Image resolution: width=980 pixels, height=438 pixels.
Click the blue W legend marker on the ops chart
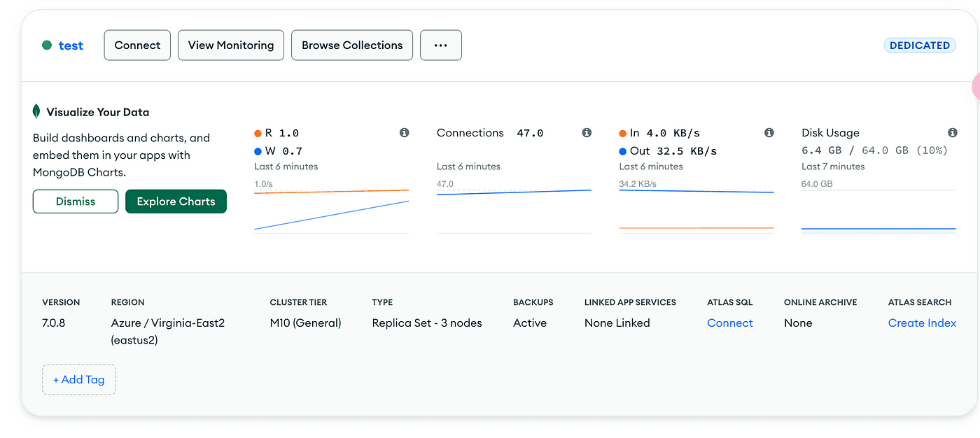(x=256, y=150)
